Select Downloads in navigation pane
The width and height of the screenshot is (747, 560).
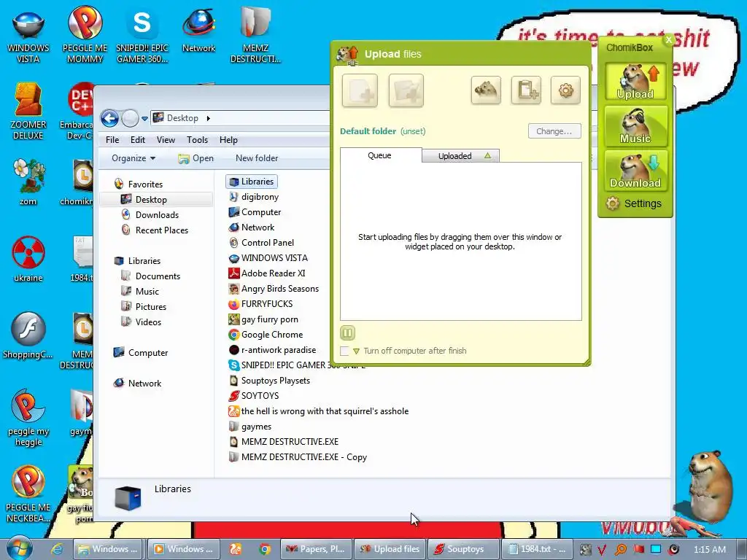click(150, 215)
